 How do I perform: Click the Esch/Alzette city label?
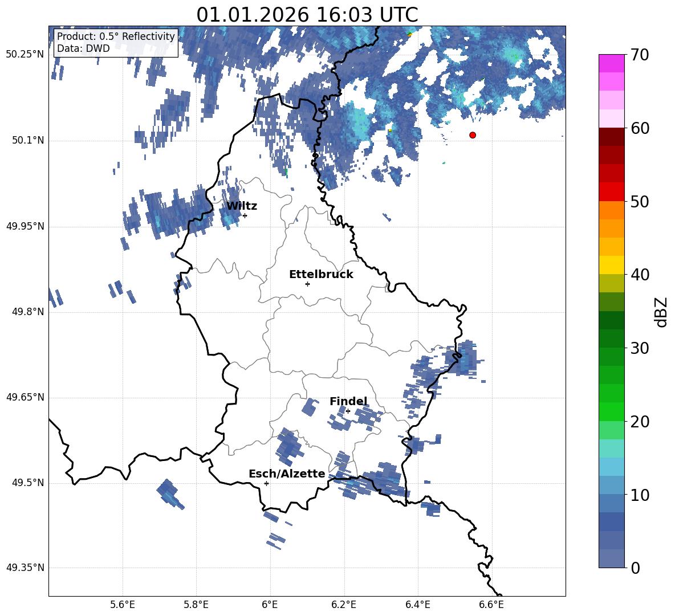click(x=287, y=474)
